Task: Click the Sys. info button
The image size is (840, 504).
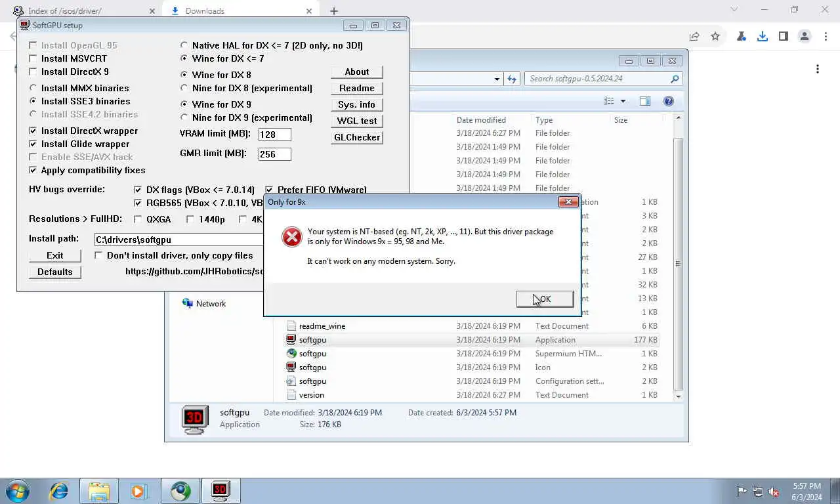Action: point(357,104)
